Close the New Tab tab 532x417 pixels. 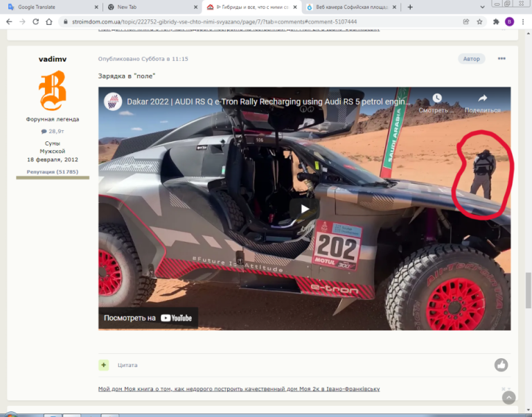point(196,7)
